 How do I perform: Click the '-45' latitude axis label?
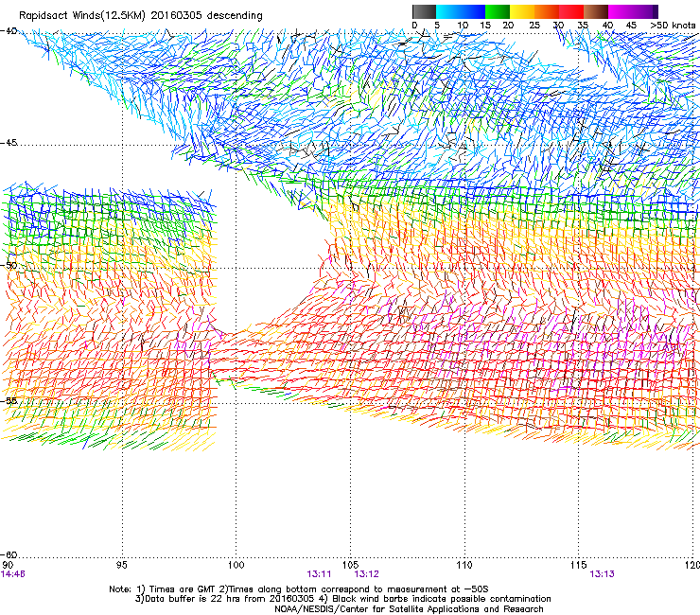[x=9, y=143]
